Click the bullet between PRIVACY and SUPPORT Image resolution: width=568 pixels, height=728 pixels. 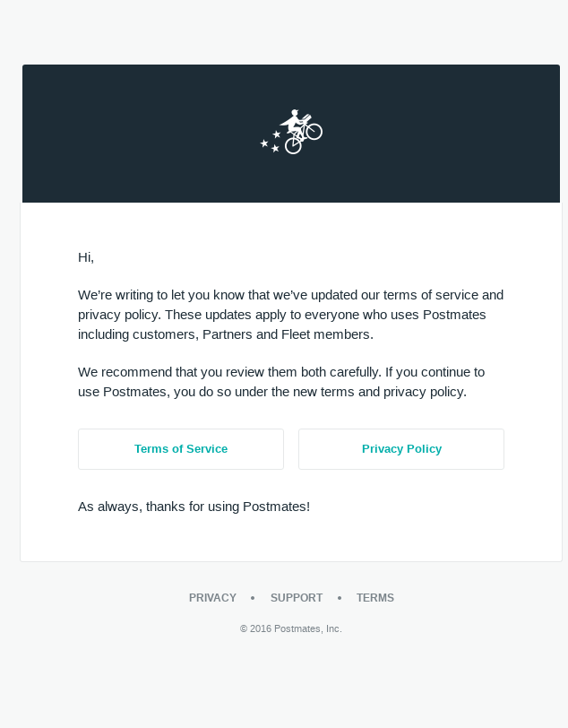tap(253, 597)
